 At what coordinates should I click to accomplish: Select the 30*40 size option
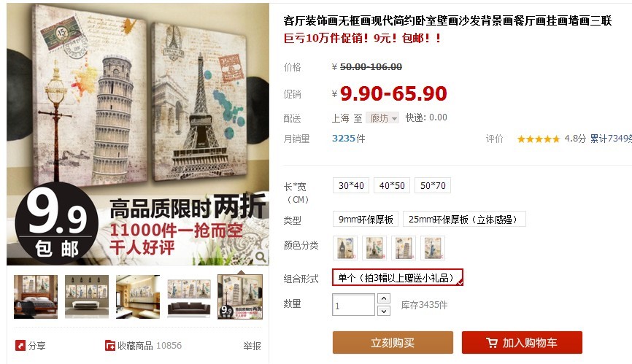[x=351, y=185]
